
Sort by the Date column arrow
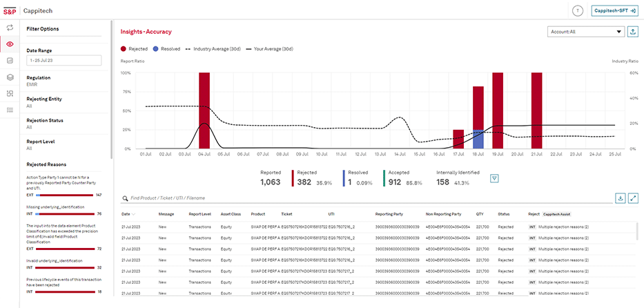point(133,214)
